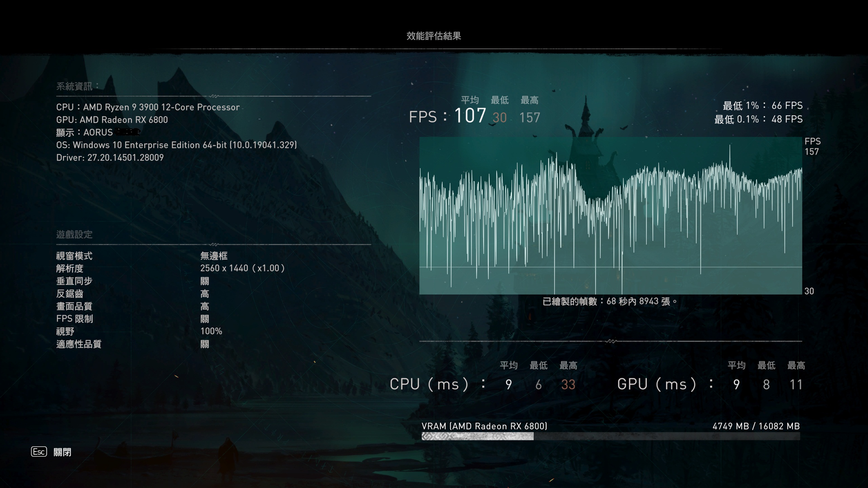868x488 pixels.
Task: Click the VRAM usage bar
Action: pos(611,436)
